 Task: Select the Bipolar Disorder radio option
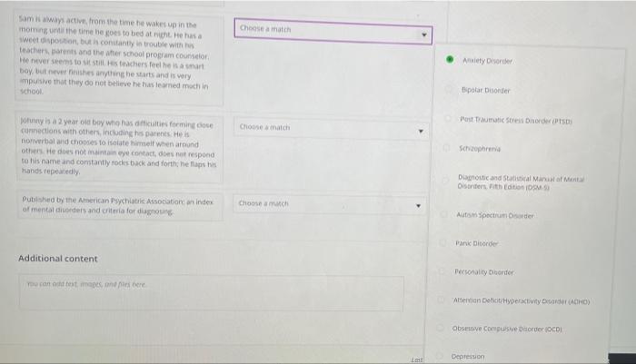click(x=449, y=89)
